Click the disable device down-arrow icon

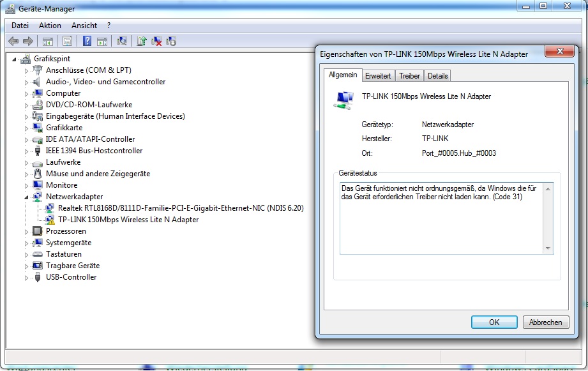click(x=171, y=41)
